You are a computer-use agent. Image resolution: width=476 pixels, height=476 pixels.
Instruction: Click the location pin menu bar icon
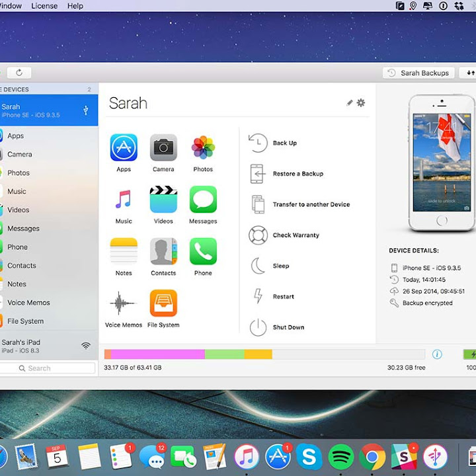pos(413,6)
